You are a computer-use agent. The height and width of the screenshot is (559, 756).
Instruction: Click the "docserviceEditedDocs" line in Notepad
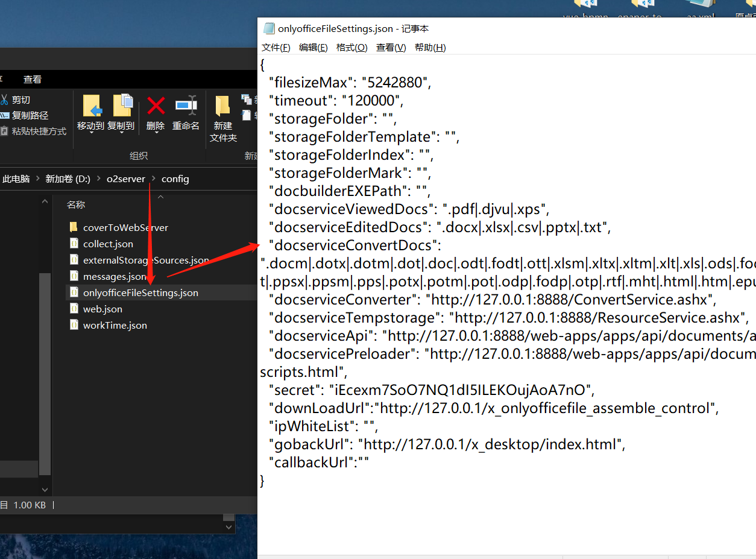click(439, 227)
